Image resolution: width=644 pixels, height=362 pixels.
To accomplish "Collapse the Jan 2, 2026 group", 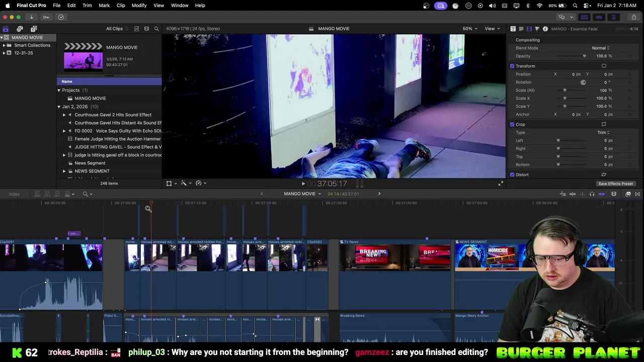I will 59,107.
